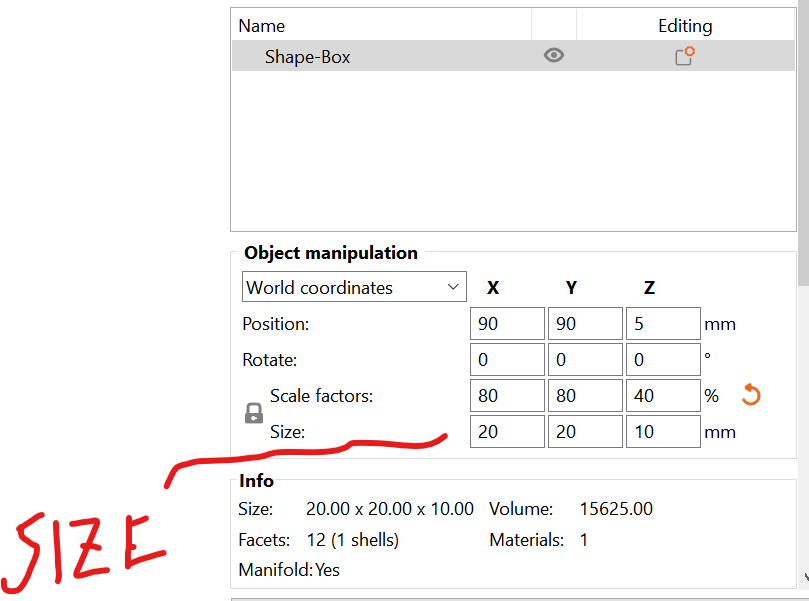Screen dimensions: 809x601
Task: Click the Size Z field
Action: [663, 431]
